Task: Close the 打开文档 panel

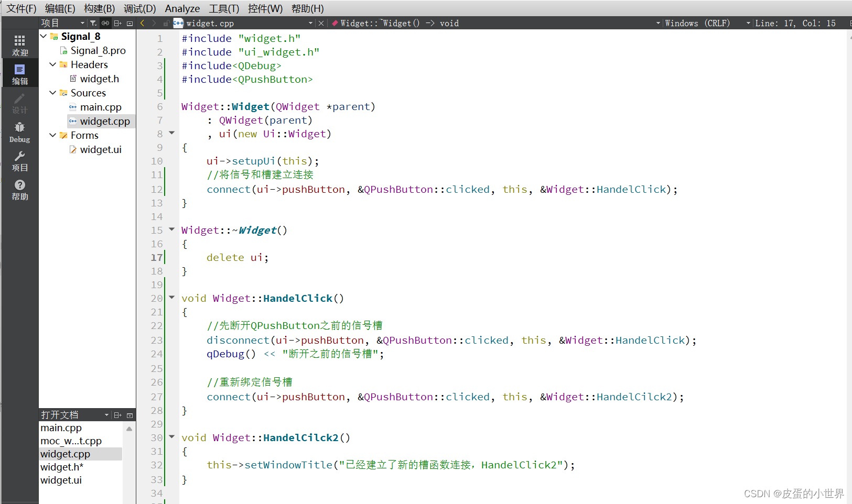Action: coord(130,415)
